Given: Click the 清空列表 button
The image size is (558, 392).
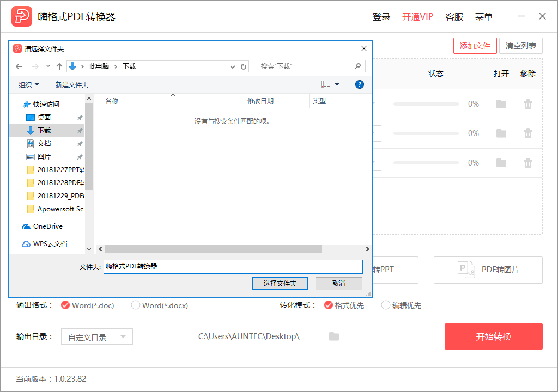Looking at the screenshot, I should (520, 46).
